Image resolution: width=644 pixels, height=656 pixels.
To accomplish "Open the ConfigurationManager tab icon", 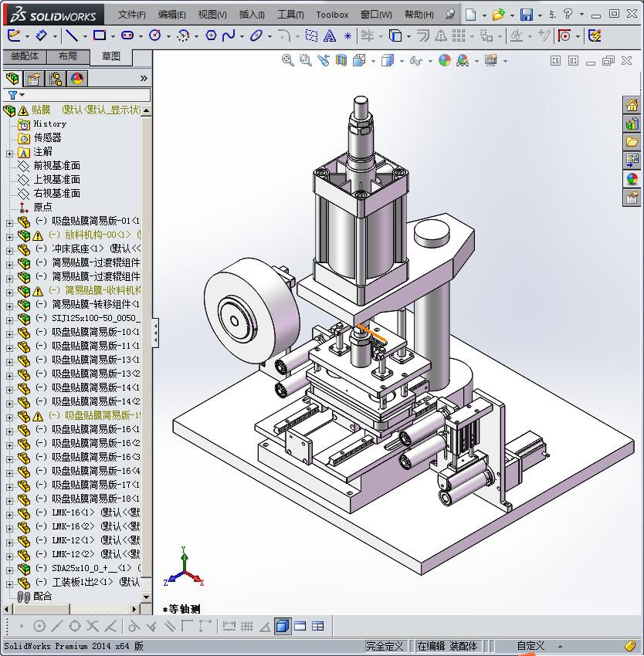I will [x=56, y=79].
